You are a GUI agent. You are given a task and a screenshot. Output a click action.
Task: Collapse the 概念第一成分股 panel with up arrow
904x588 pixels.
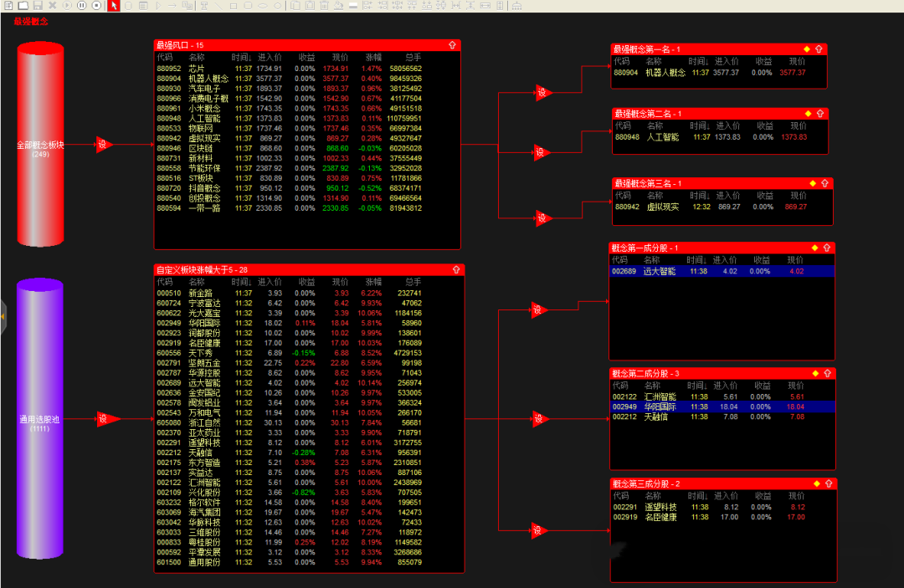click(827, 248)
